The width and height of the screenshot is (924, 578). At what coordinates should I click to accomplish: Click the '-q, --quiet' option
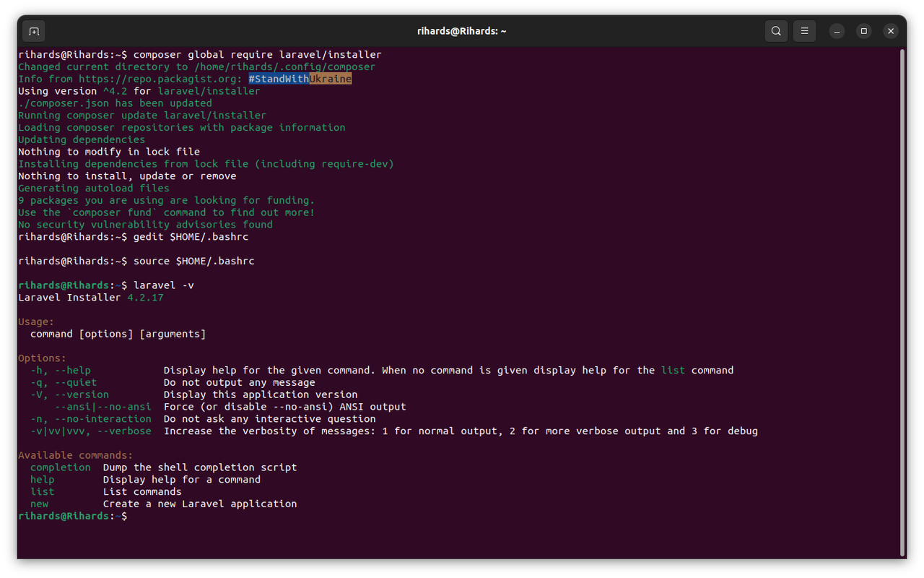point(64,382)
